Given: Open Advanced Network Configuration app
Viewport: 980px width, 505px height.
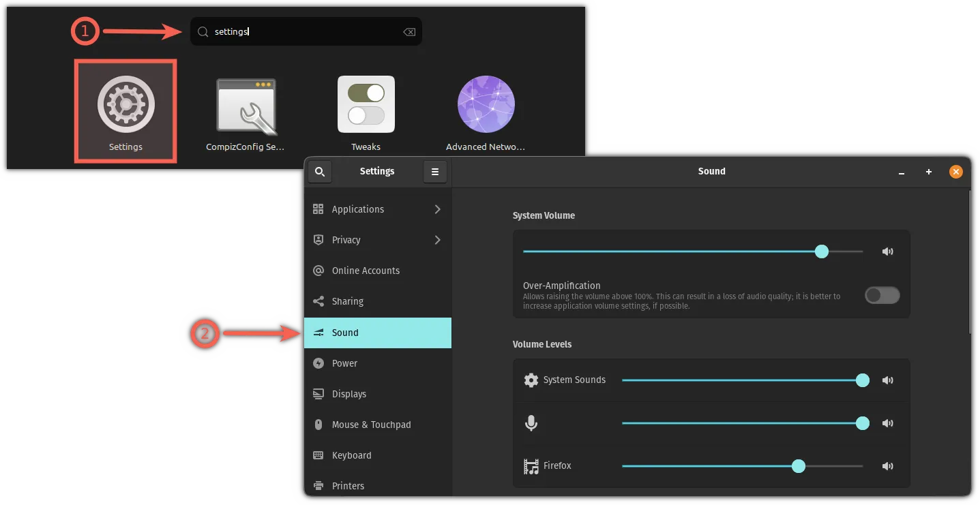Looking at the screenshot, I should pos(486,104).
